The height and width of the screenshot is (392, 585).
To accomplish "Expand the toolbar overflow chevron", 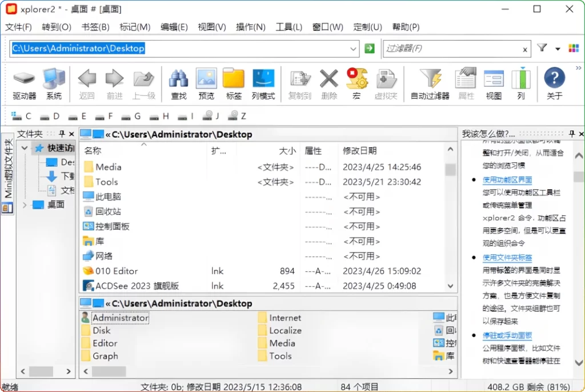I will click(578, 68).
